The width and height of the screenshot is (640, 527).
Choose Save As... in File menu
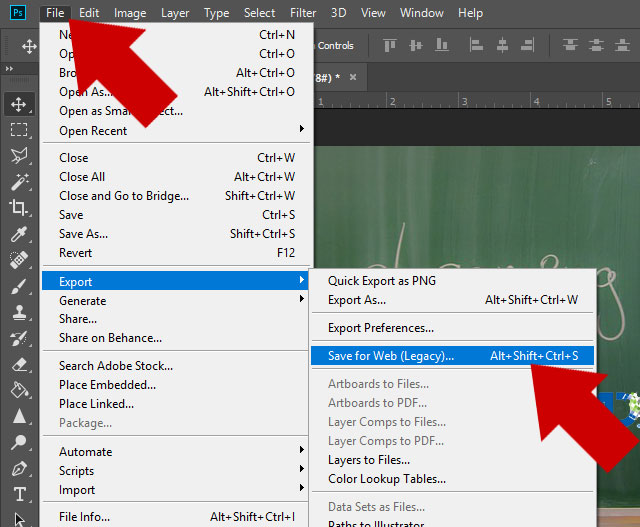(x=177, y=233)
